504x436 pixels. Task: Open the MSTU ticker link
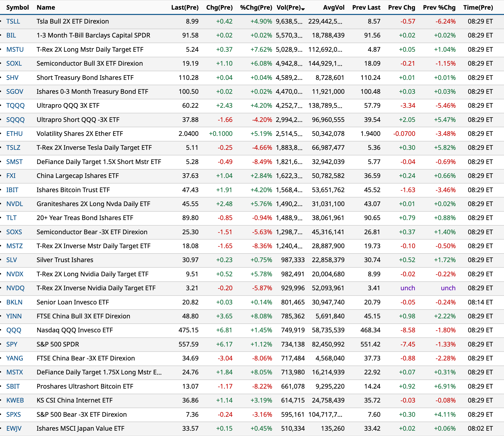15,49
